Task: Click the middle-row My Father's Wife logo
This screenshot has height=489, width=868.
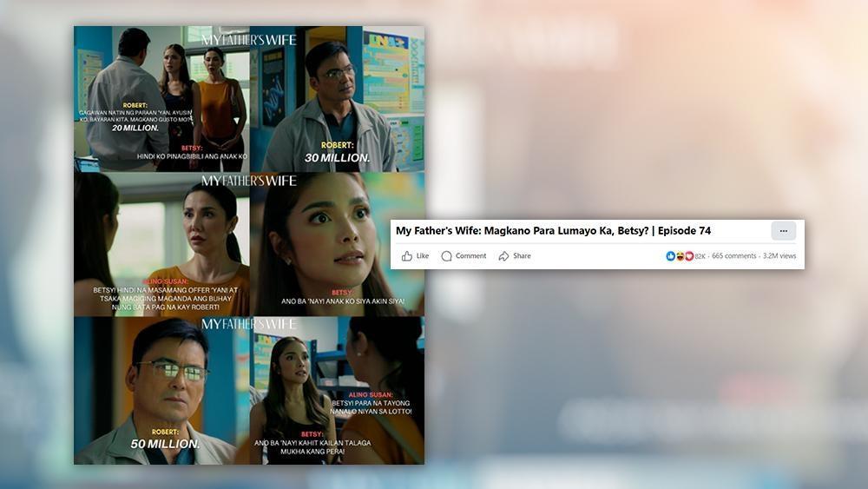Action: 249,181
